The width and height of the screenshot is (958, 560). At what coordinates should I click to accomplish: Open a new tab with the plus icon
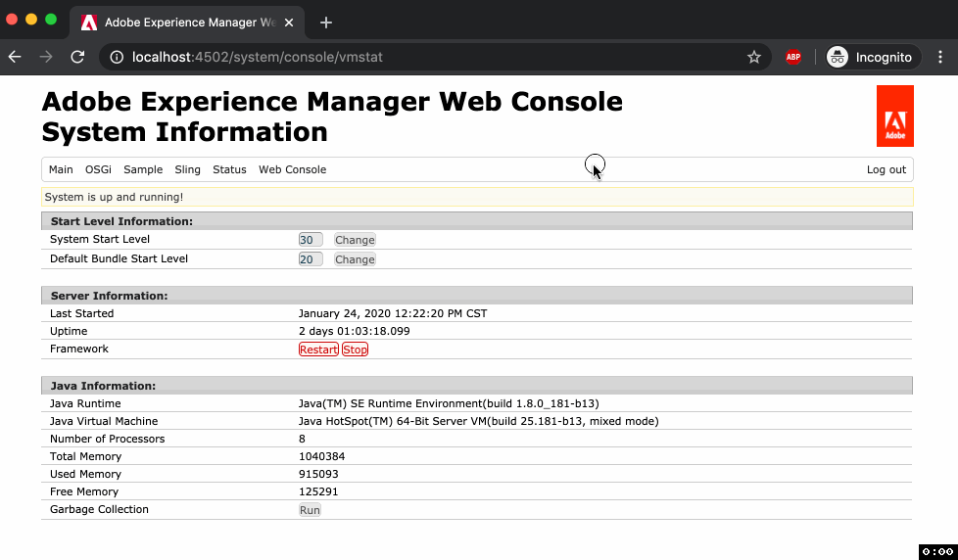(326, 23)
